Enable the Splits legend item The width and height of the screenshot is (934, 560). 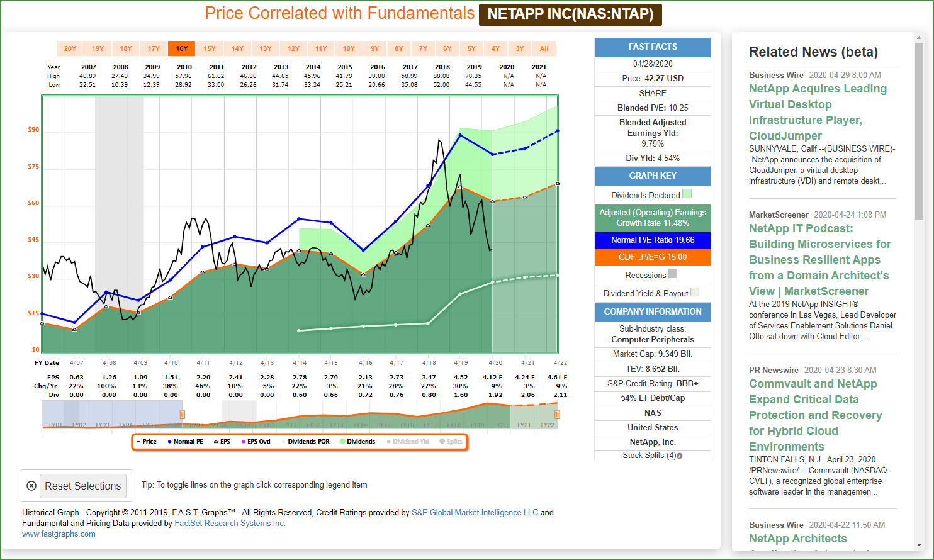tap(451, 442)
